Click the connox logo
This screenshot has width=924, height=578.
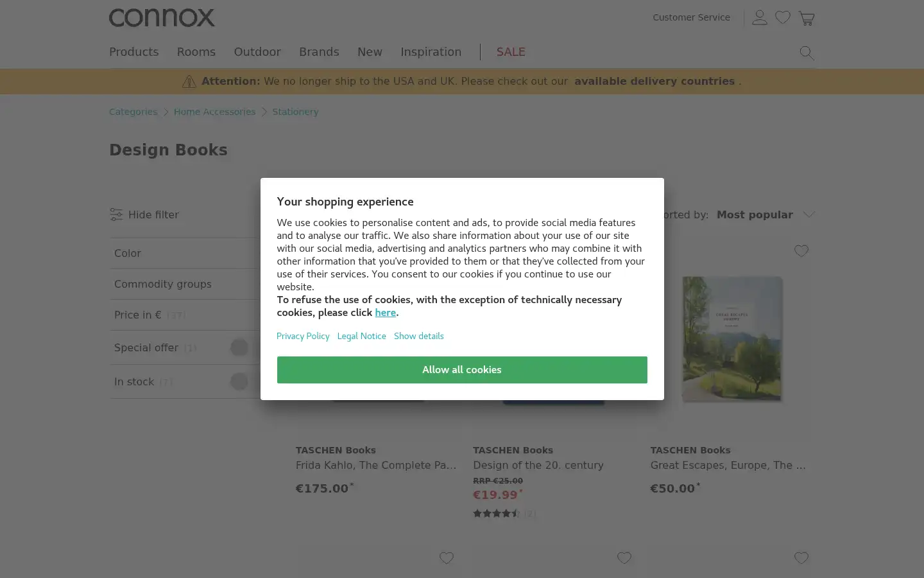pyautogui.click(x=162, y=17)
